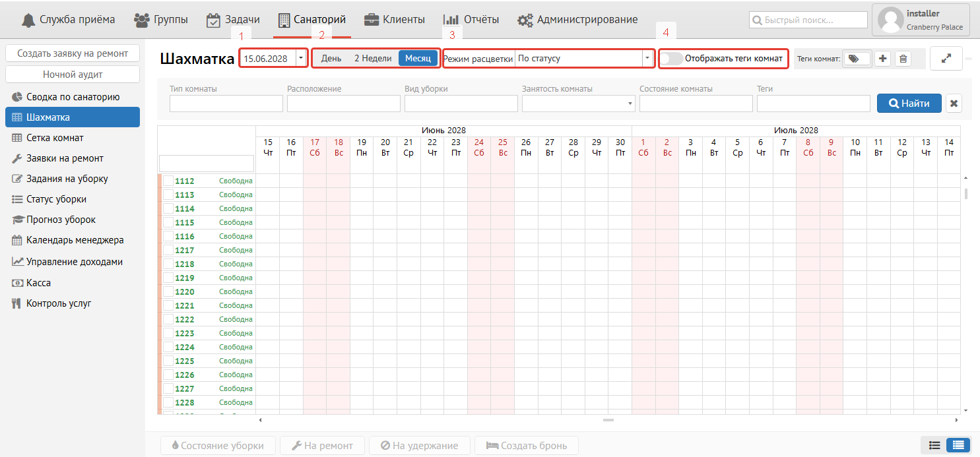This screenshot has height=457, width=980.
Task: Open Заявки на ремонт in sidebar
Action: point(73,158)
